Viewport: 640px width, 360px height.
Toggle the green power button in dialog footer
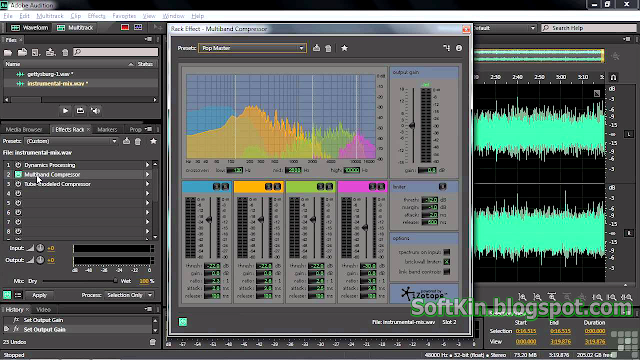(183, 322)
